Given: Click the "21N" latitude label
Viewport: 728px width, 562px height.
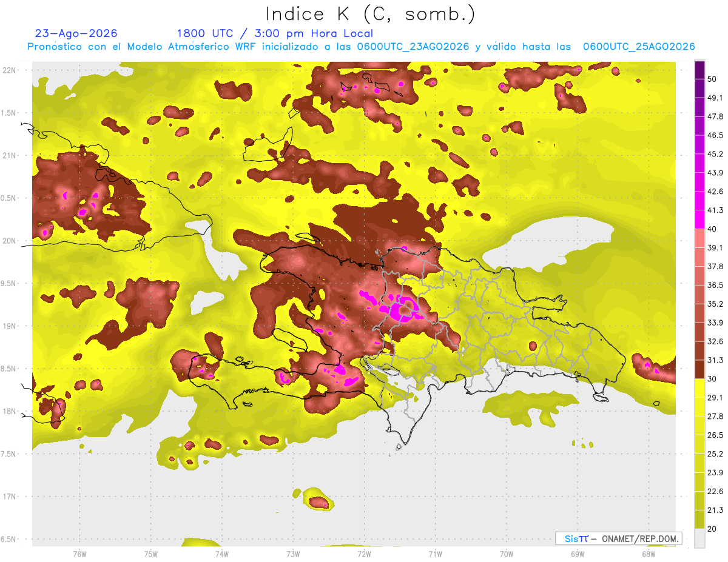Looking at the screenshot, I should pos(10,155).
